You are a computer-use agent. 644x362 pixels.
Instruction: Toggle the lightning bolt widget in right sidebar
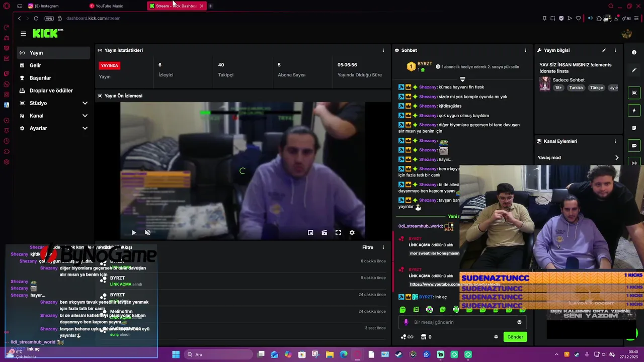point(634,111)
